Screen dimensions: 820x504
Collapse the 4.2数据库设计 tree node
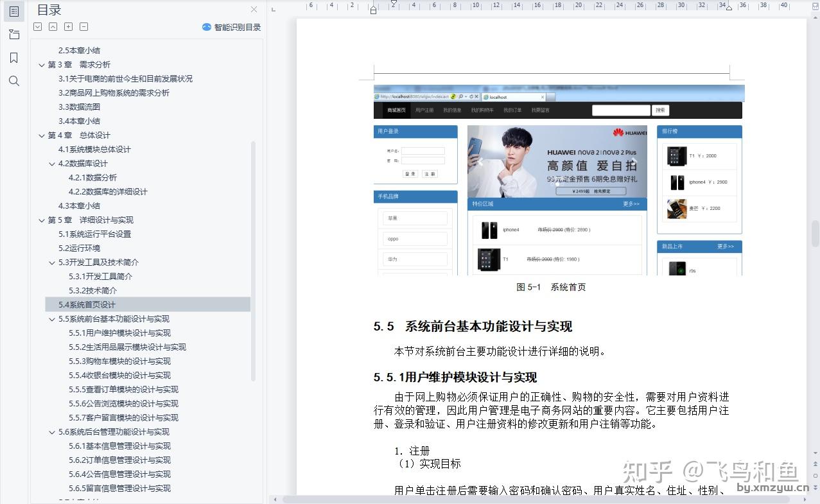(52, 164)
